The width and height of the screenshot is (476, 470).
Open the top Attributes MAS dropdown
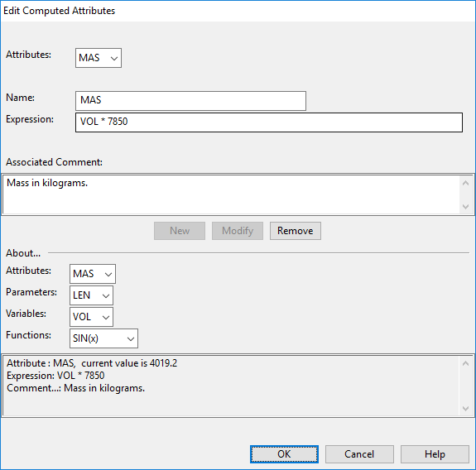click(99, 58)
